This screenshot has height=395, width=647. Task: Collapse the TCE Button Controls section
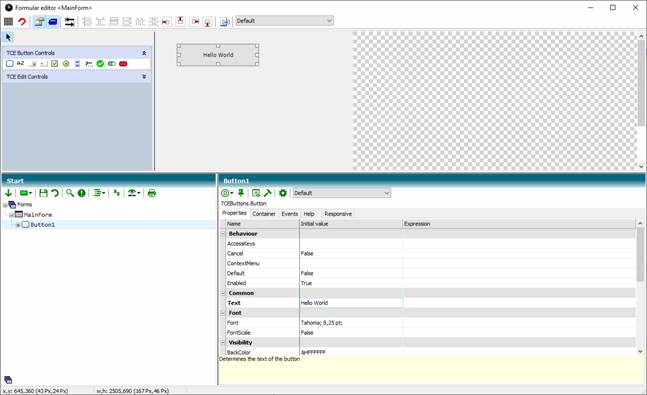click(144, 53)
